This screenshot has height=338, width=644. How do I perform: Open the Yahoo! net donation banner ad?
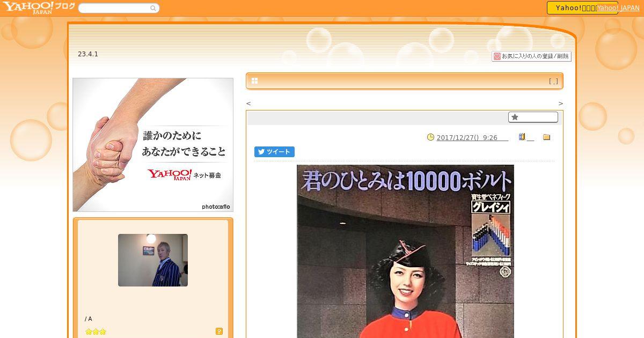coord(153,145)
